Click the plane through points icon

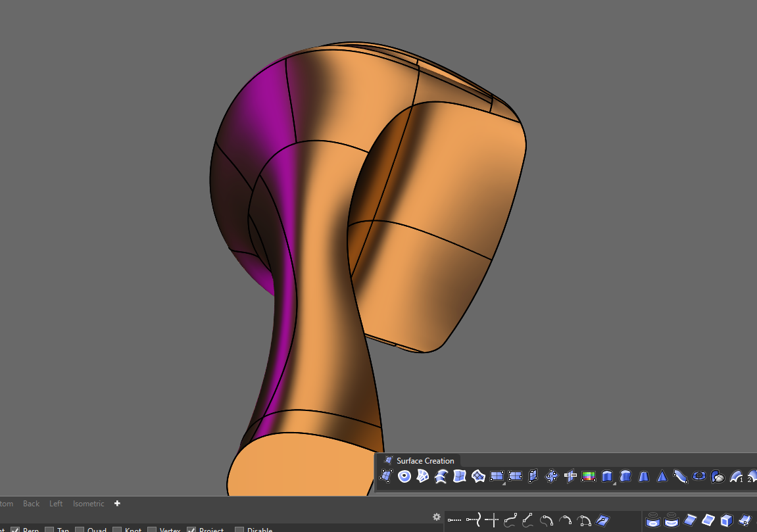[x=515, y=477]
